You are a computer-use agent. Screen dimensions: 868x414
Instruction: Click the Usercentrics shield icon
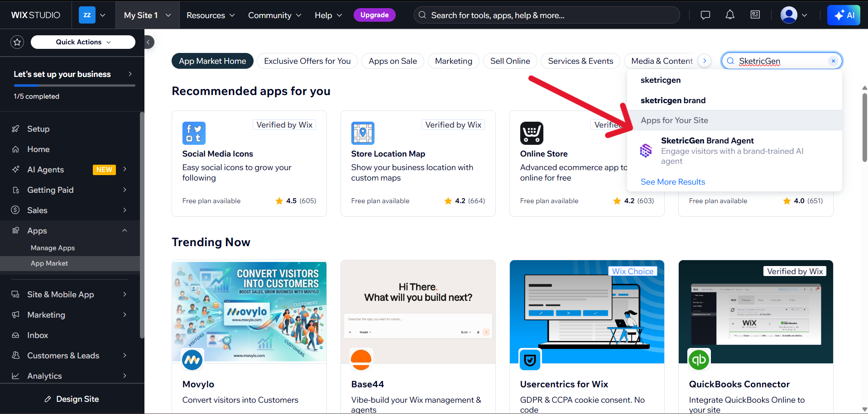(530, 360)
